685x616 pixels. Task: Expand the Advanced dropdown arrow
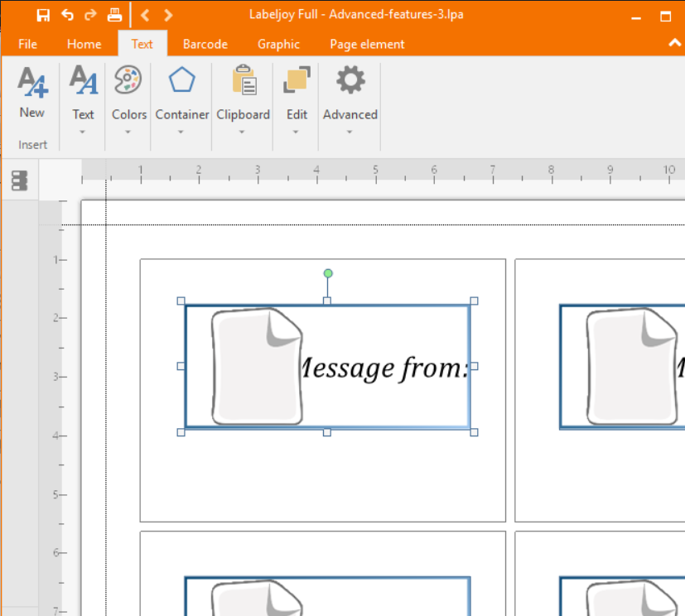[350, 132]
